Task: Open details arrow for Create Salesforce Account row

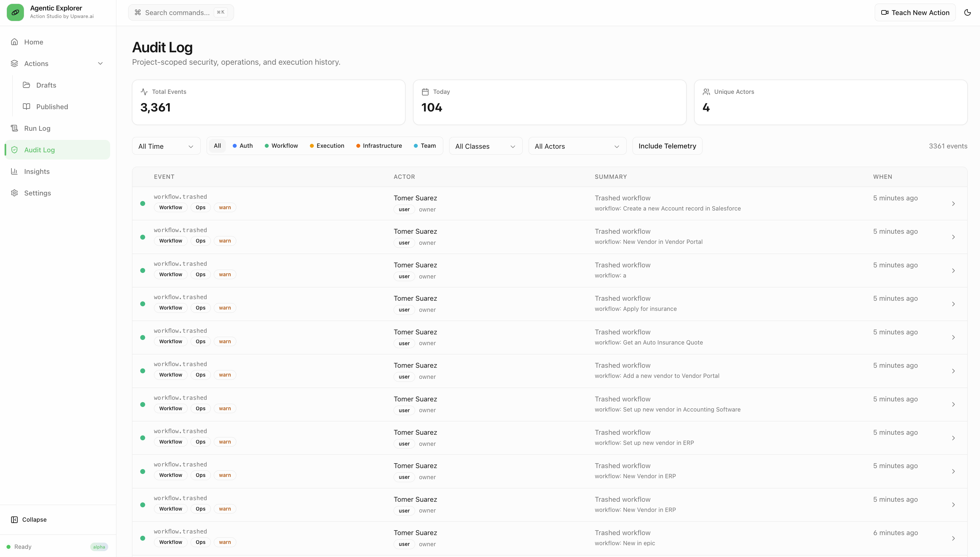Action: pyautogui.click(x=953, y=204)
